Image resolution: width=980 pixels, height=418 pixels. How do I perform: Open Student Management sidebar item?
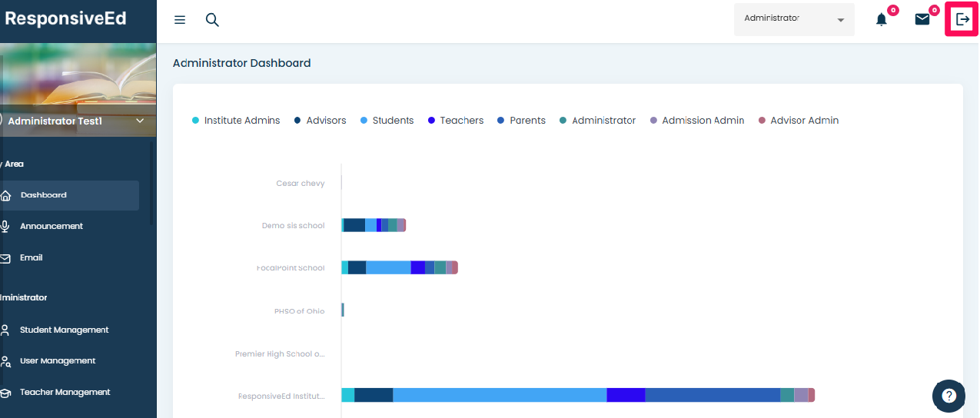[x=64, y=330]
